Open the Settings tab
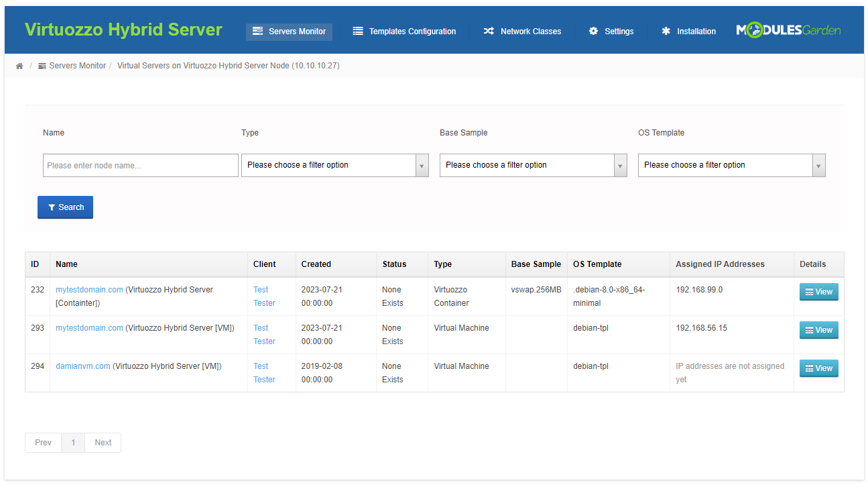Viewport: 868px width, 487px height. [x=611, y=32]
